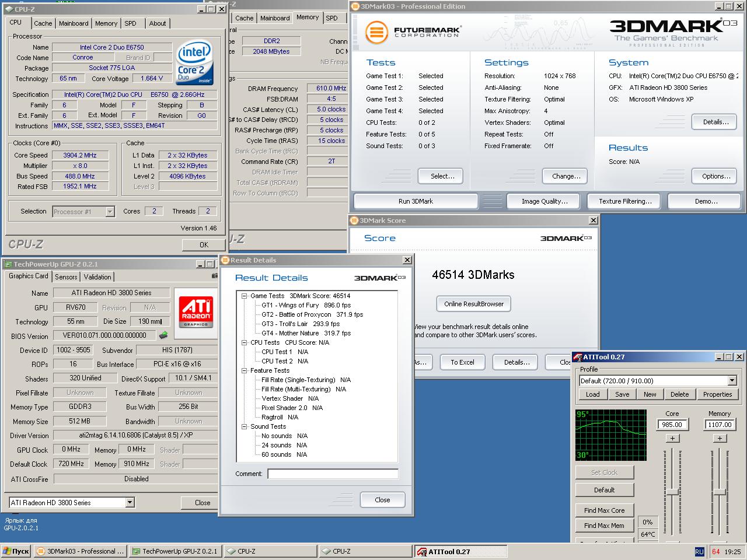Click the ATITool title bar icon
The width and height of the screenshot is (747, 560).
click(578, 357)
